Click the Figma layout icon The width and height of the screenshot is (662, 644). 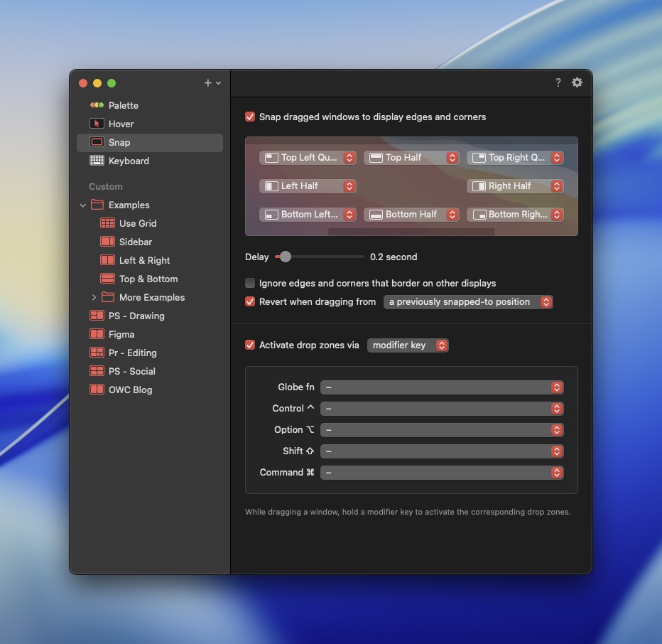[97, 334]
